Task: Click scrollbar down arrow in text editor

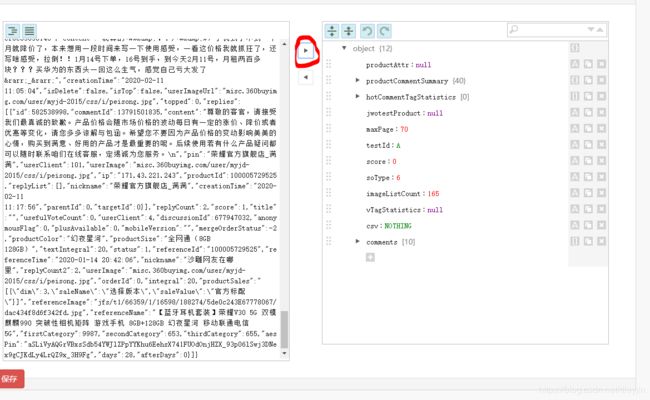Action: coord(284,353)
